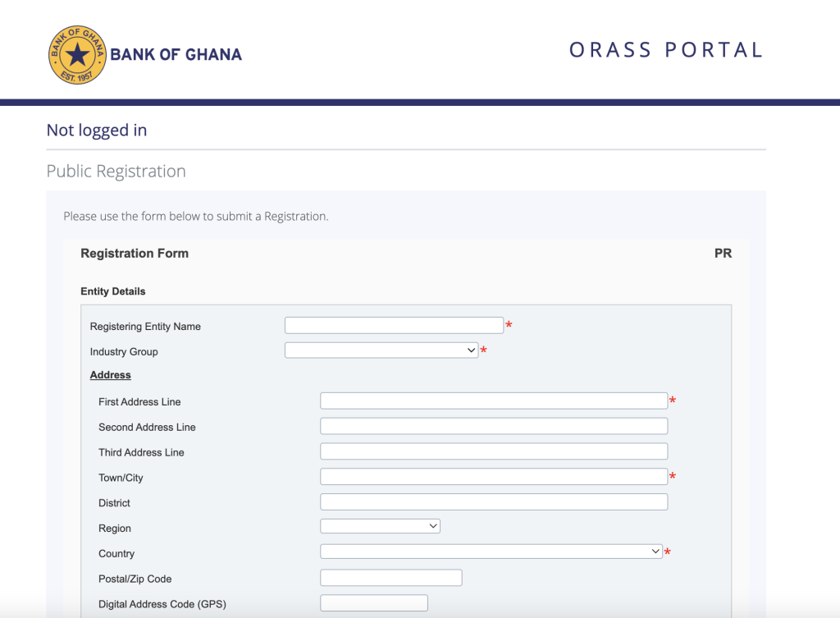Open the Industry Group dropdown
This screenshot has height=618, width=840.
[x=381, y=351]
